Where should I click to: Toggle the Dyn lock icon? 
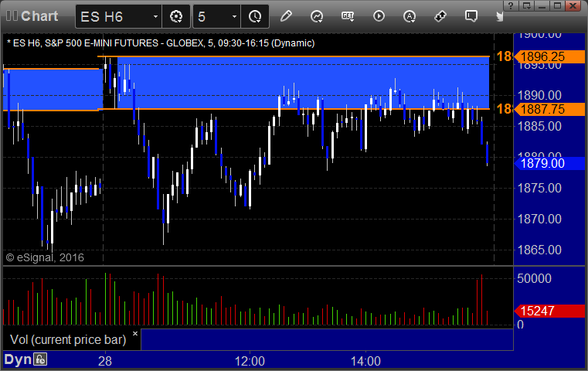point(40,359)
